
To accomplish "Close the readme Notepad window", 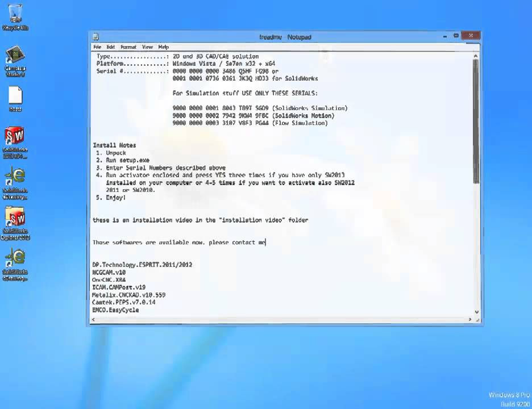I will point(471,36).
